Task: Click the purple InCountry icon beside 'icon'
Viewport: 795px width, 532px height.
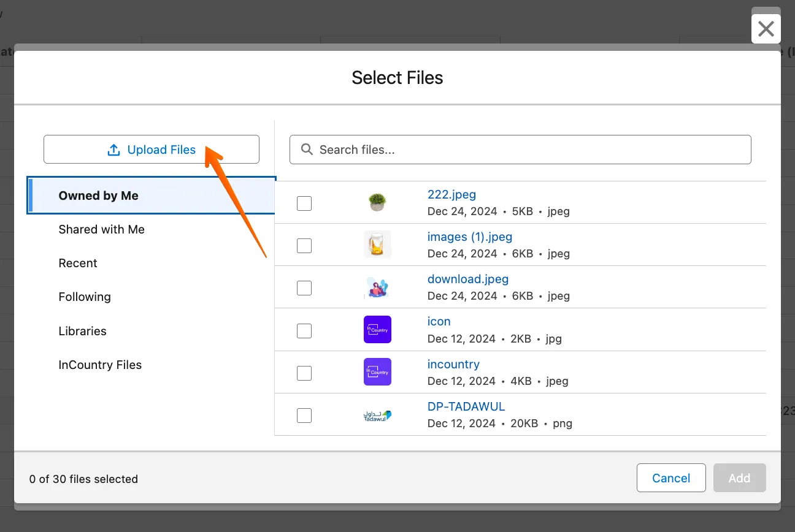Action: point(377,330)
